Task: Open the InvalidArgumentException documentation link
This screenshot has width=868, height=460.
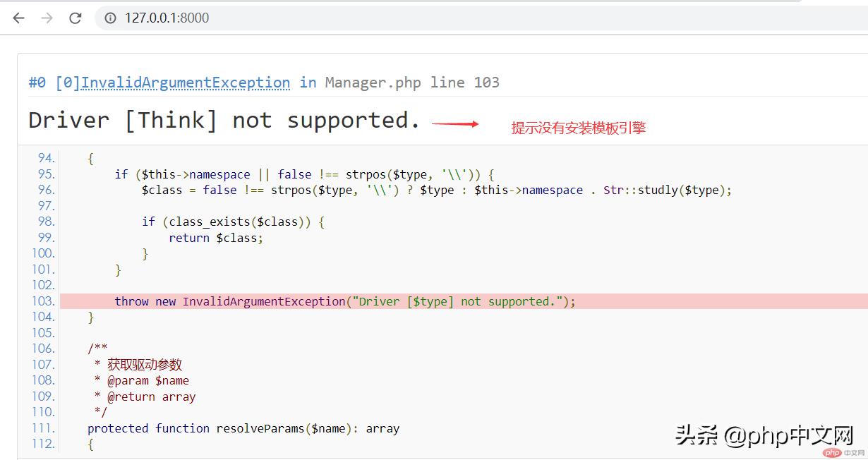Action: 186,83
